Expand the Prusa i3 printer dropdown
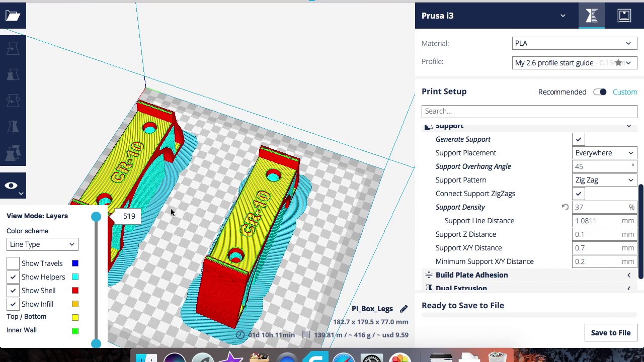This screenshot has height=362, width=644. point(563,16)
